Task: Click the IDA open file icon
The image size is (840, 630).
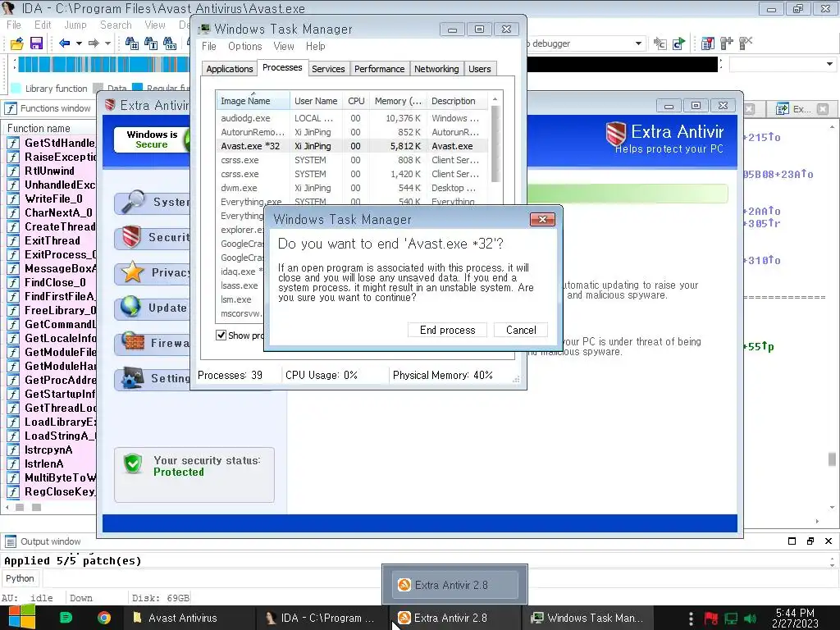Action: tap(16, 43)
